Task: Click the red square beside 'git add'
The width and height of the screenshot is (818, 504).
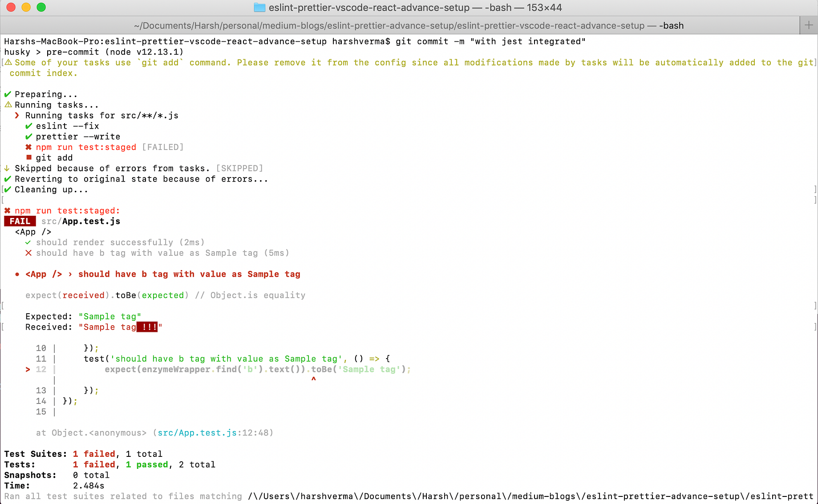Action: [29, 157]
